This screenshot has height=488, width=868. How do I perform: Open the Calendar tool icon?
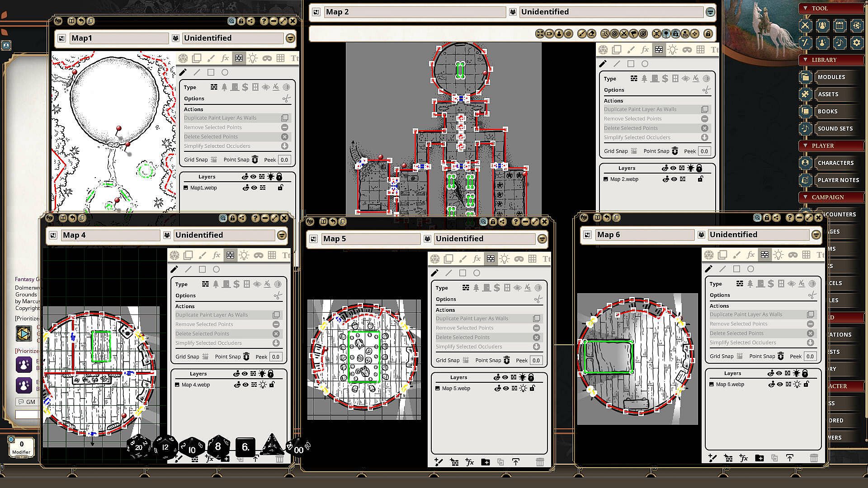click(x=840, y=26)
